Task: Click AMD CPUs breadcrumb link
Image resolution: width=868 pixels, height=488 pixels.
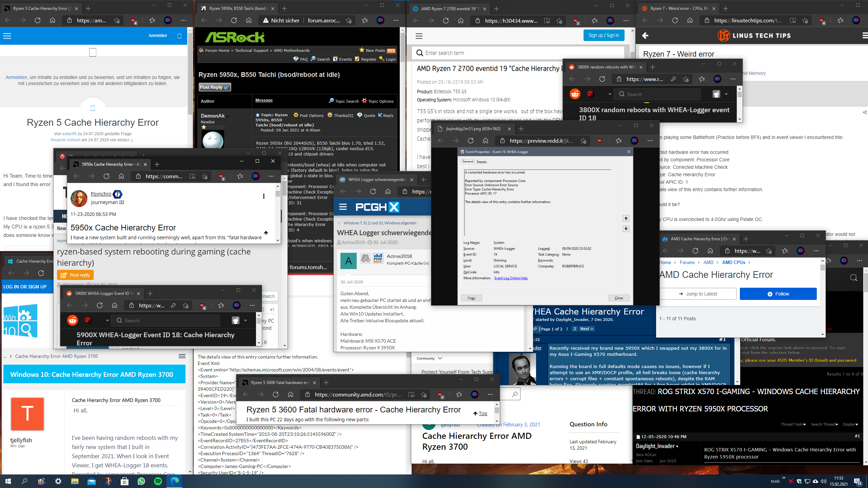Action: click(733, 262)
